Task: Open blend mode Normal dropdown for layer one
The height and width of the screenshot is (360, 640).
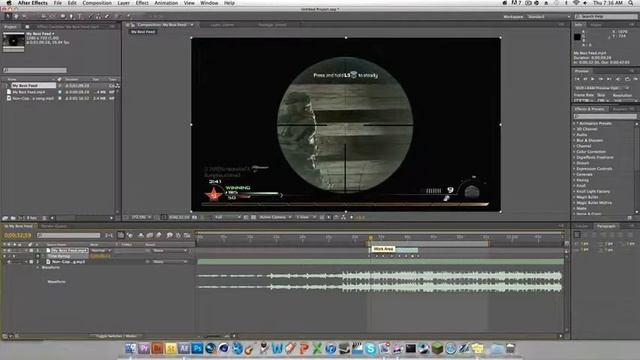Action: click(x=101, y=250)
